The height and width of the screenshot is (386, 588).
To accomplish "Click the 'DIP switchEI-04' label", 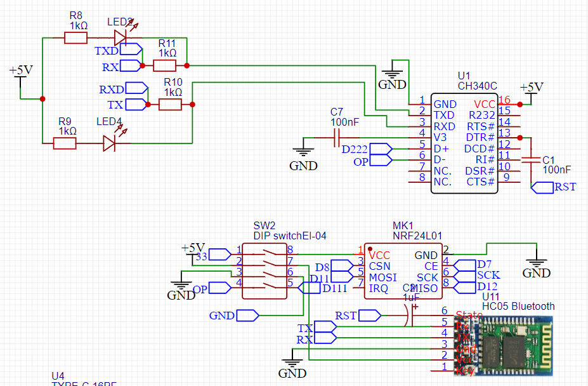I will coord(290,236).
